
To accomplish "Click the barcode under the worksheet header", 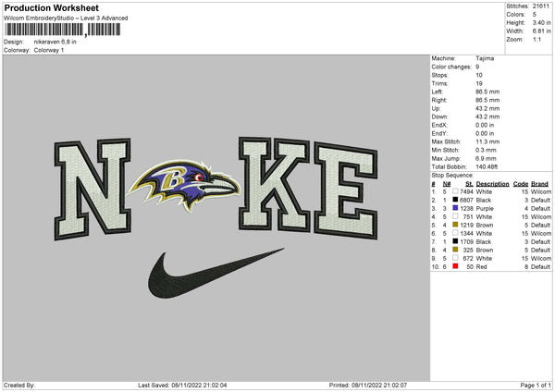I will 63,30.
